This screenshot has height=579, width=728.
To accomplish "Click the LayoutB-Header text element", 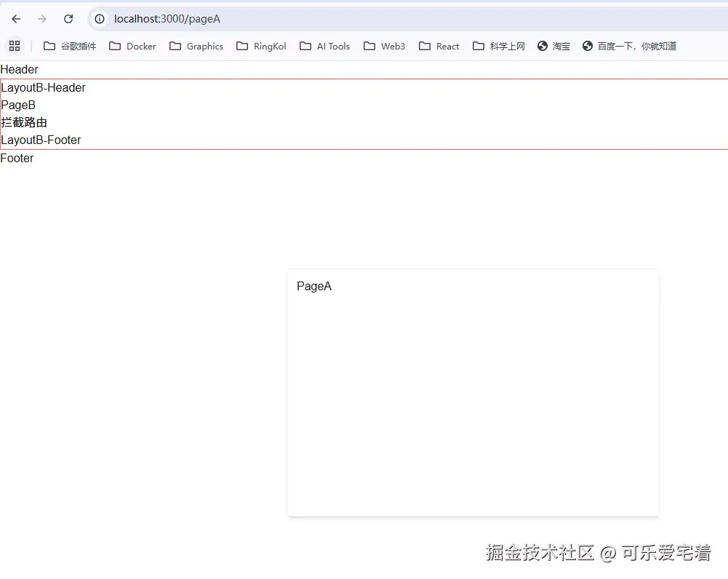I will [x=44, y=87].
